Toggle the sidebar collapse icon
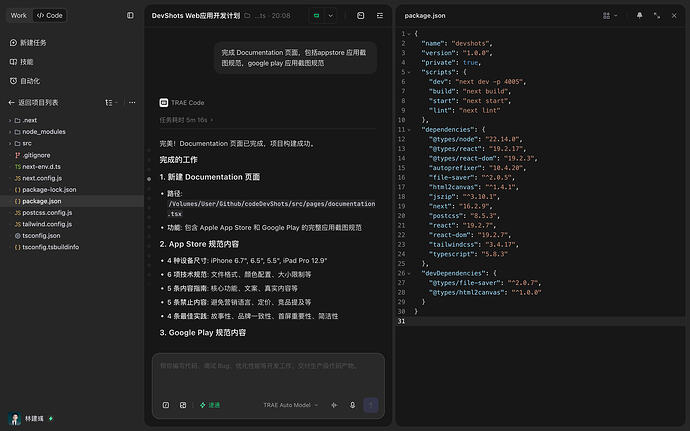690x431 pixels. (x=130, y=15)
